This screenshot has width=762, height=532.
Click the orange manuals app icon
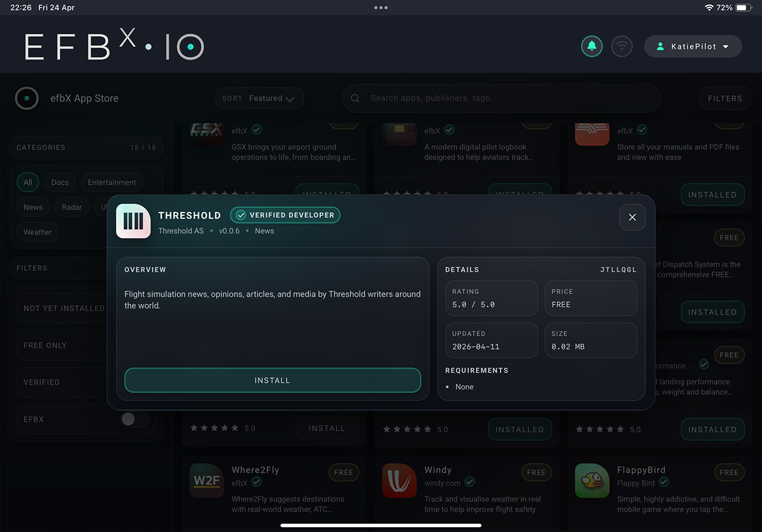coord(592,133)
